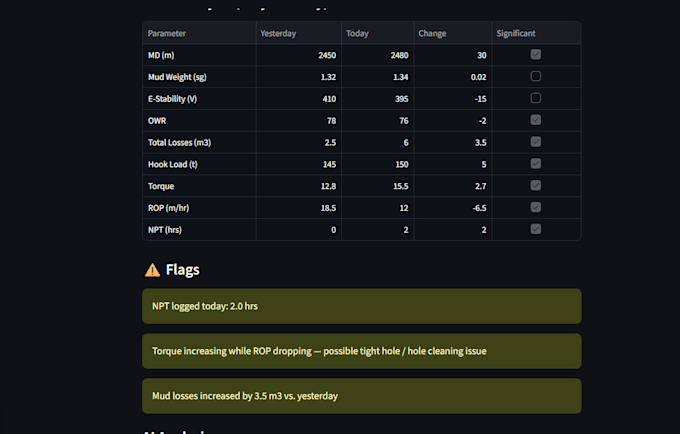
Task: Click Change value 5 for Hook Load
Action: (x=452, y=164)
